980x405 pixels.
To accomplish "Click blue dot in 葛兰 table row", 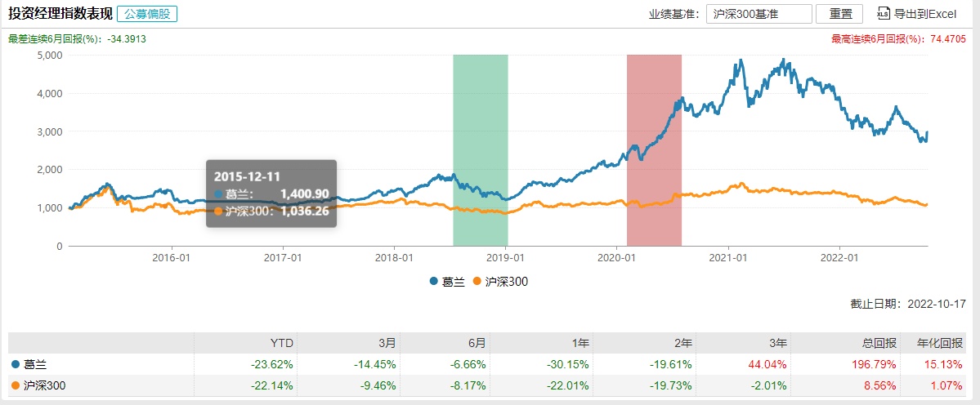I will click(14, 364).
